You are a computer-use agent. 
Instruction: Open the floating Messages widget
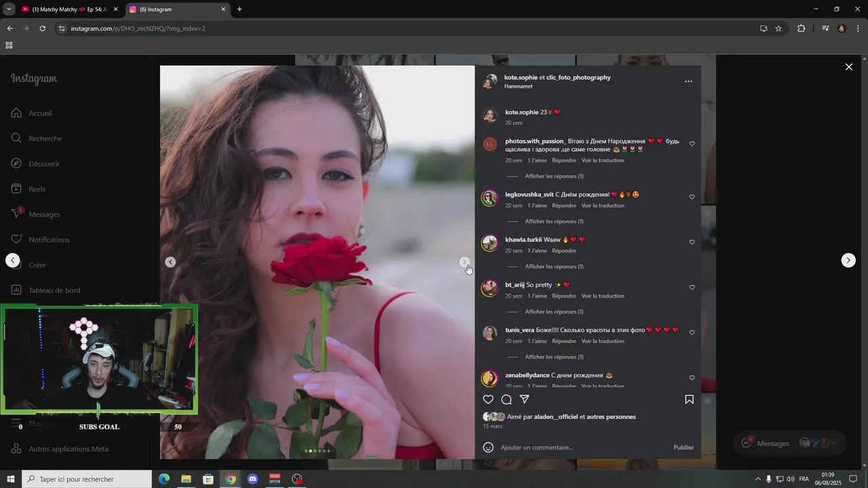tap(790, 443)
